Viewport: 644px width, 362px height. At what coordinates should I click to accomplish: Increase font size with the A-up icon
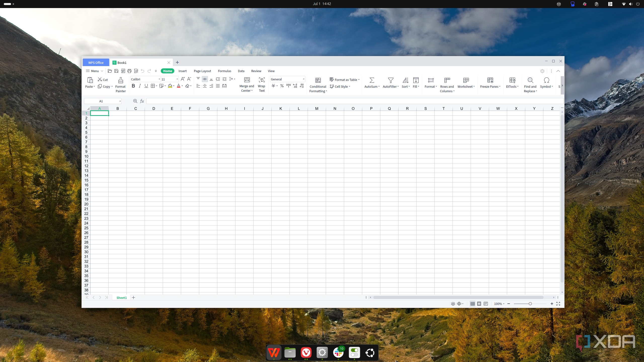183,79
